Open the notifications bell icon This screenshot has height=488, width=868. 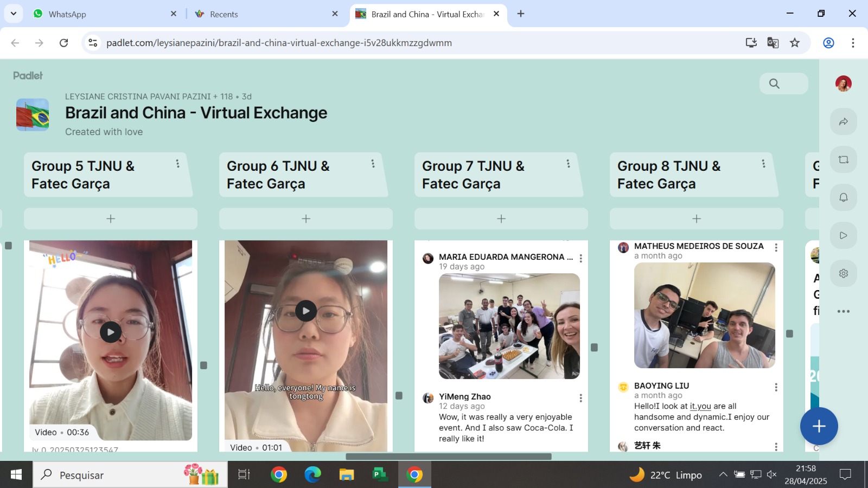(843, 197)
